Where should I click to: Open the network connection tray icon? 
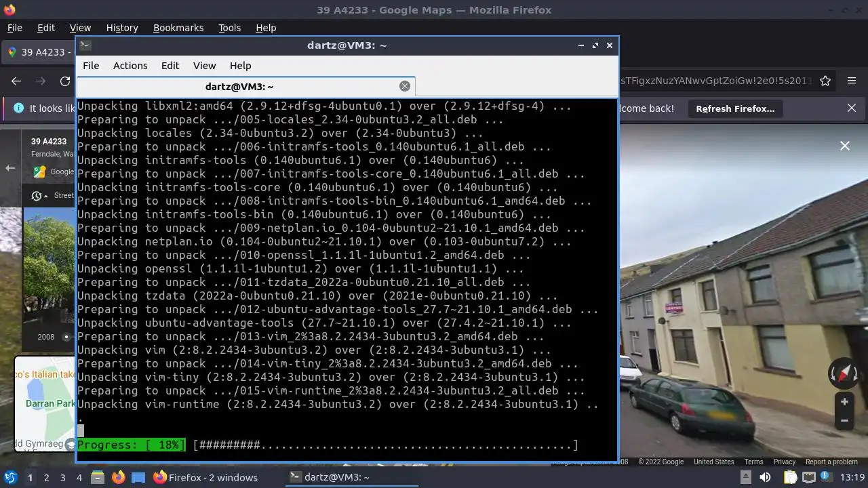pyautogui.click(x=807, y=477)
